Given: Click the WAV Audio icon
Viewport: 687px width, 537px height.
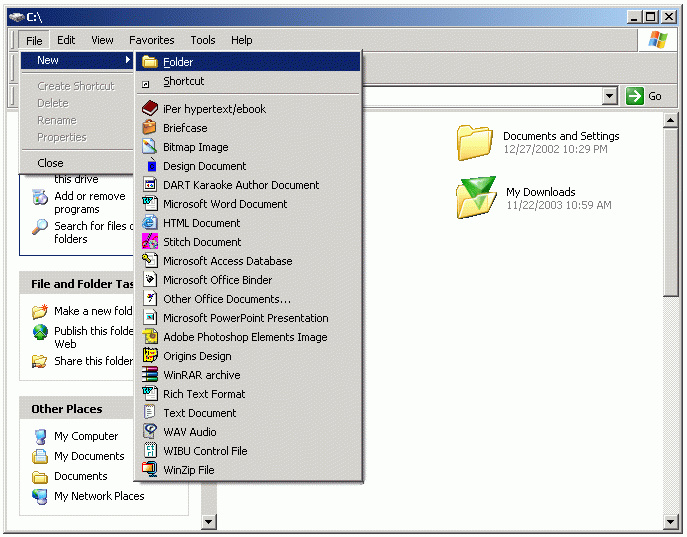Looking at the screenshot, I should [x=150, y=432].
